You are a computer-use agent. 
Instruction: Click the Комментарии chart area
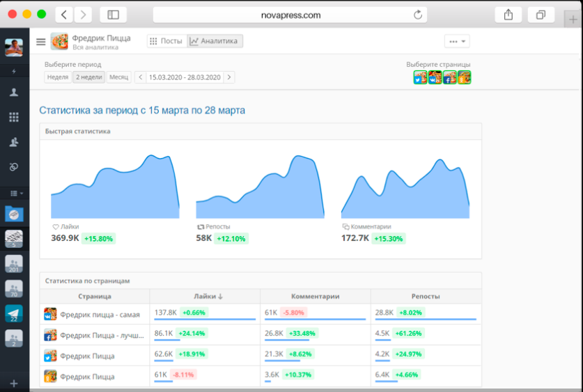[x=405, y=189]
